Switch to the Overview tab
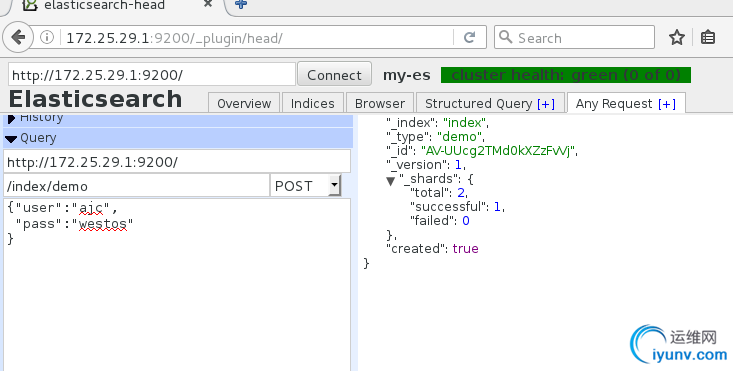 pyautogui.click(x=244, y=103)
